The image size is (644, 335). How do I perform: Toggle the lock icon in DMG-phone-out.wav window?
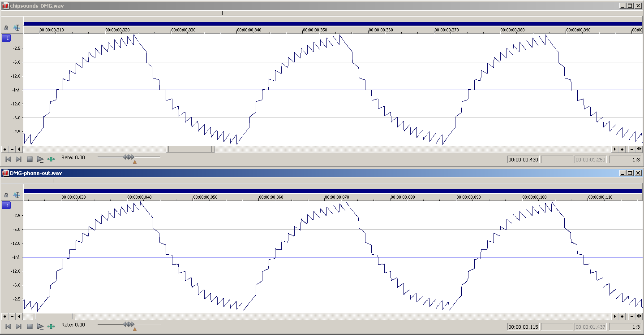[6, 195]
